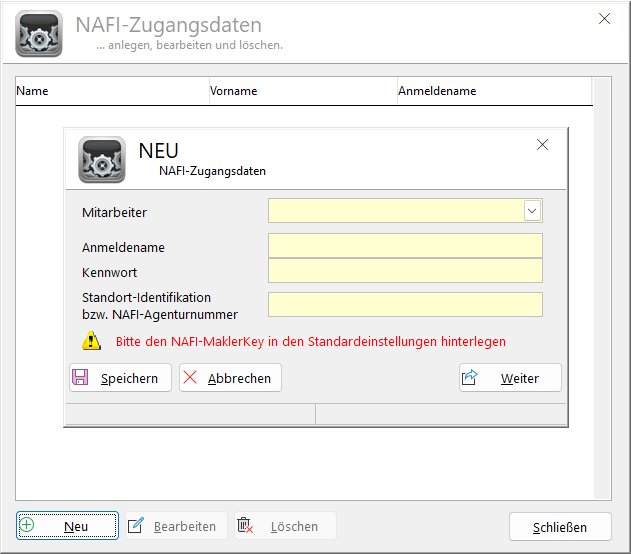
Task: Focus the Anmeldename input field
Action: (405, 246)
